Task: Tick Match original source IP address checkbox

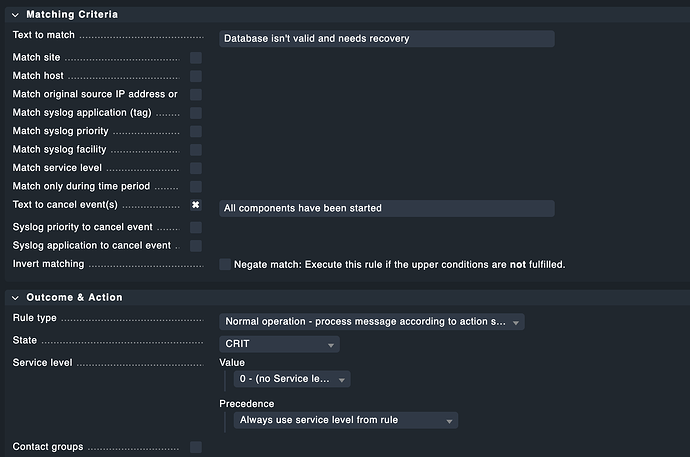Action: (x=196, y=94)
